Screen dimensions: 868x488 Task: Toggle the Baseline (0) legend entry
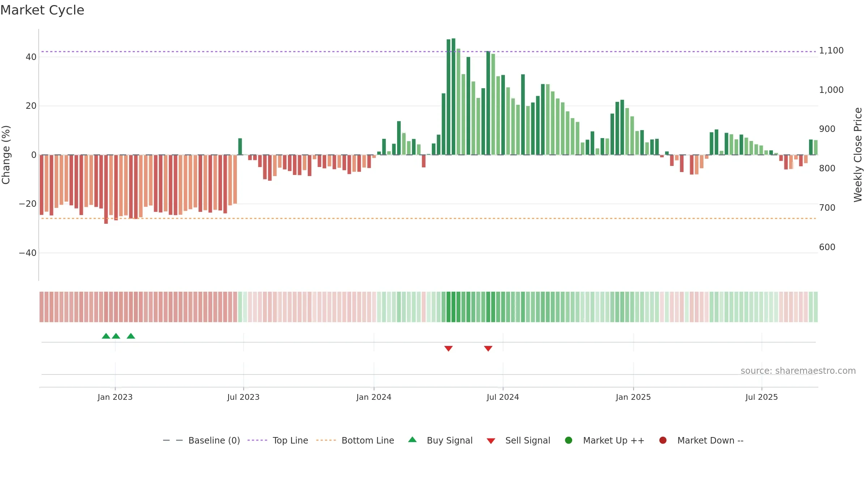click(x=201, y=440)
